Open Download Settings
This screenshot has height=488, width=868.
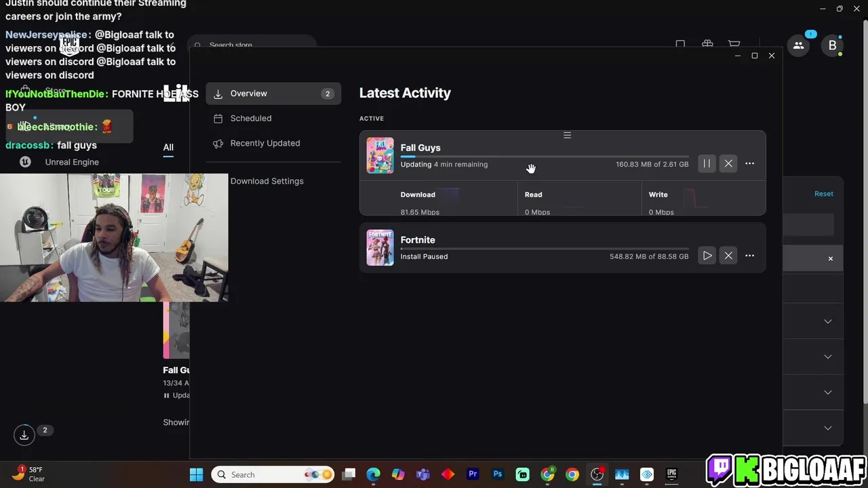(x=267, y=181)
